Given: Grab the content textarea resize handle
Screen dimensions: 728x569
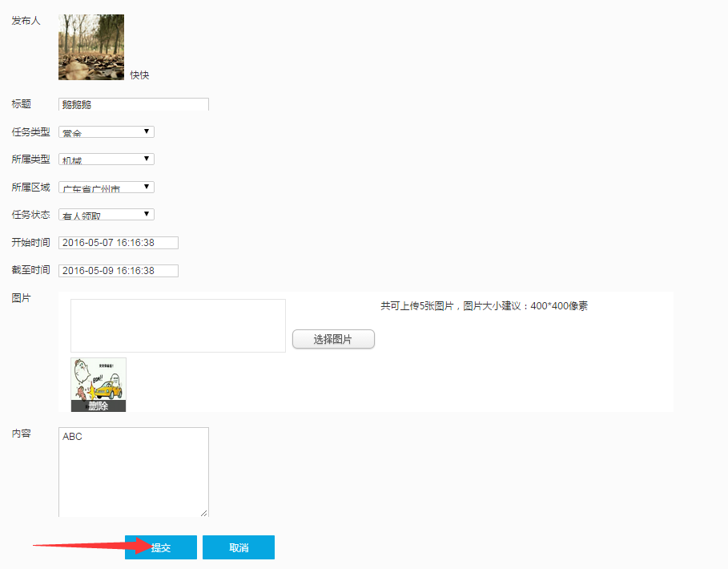Looking at the screenshot, I should [204, 513].
